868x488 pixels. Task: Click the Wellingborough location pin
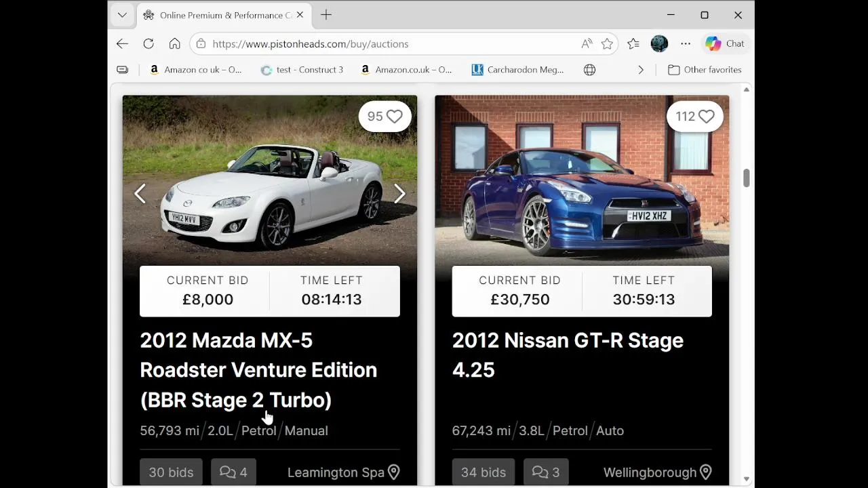coord(705,472)
